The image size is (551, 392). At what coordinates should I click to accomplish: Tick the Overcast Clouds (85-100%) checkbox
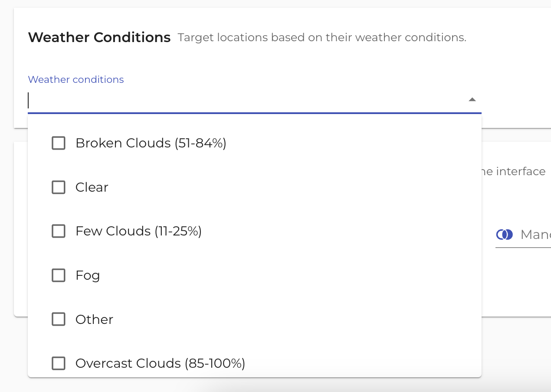59,363
